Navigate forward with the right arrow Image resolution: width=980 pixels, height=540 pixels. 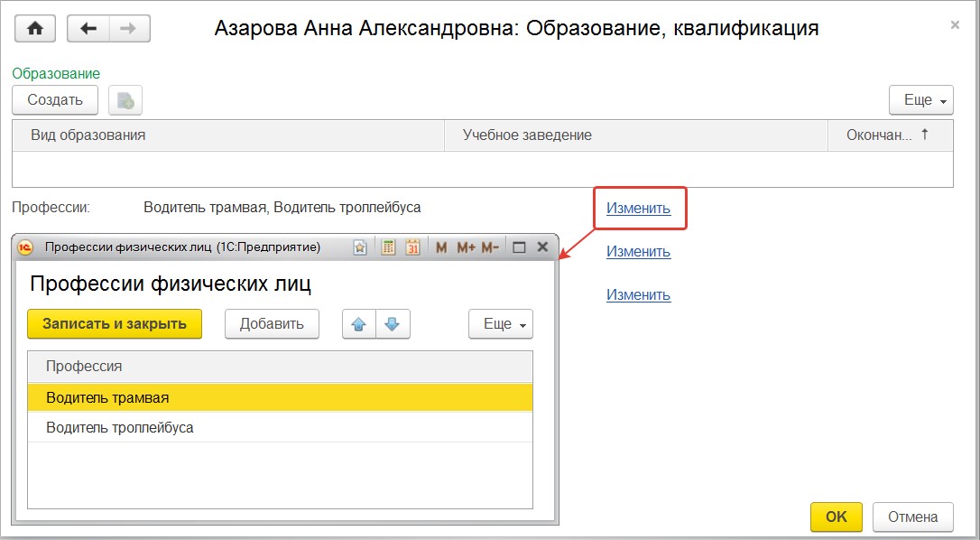129,29
